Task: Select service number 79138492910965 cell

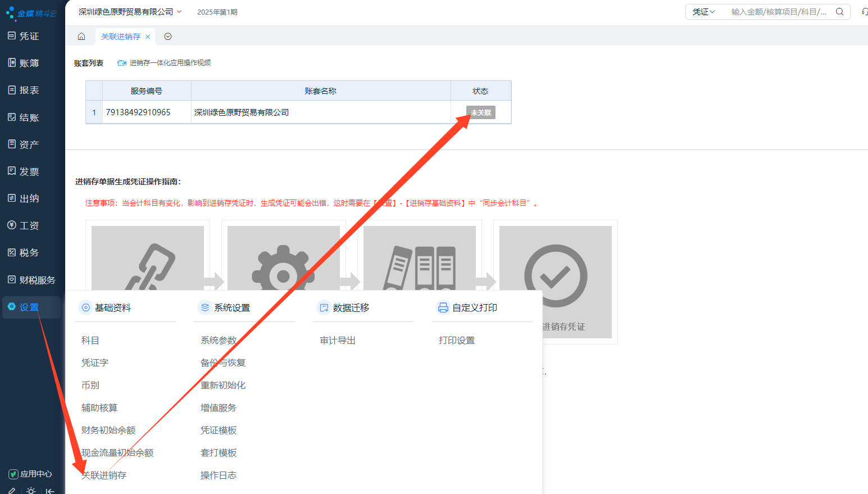Action: tap(147, 112)
